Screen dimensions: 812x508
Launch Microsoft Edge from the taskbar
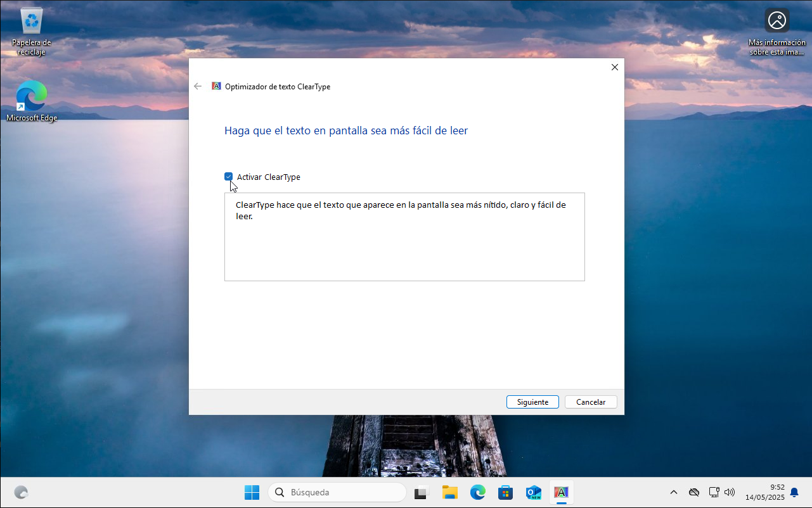[x=477, y=492]
